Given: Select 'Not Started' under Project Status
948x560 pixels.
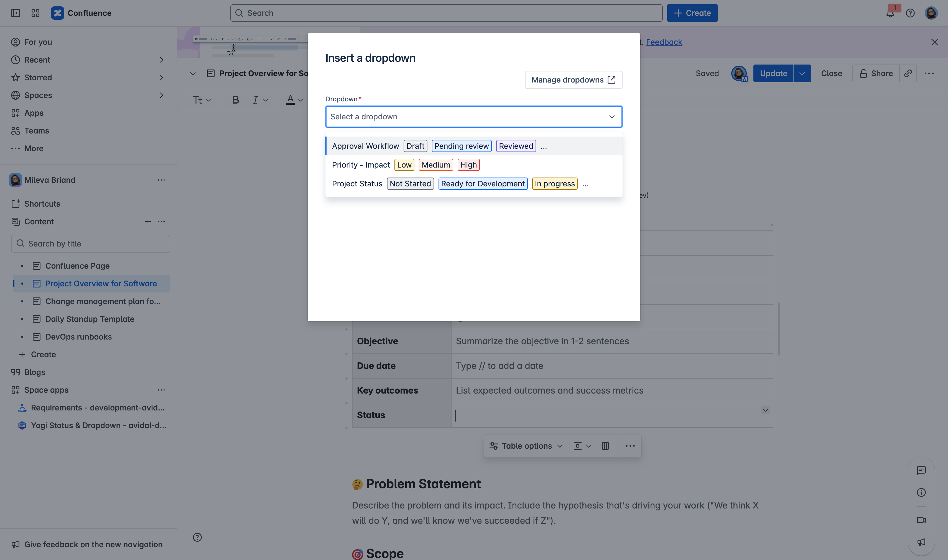Looking at the screenshot, I should tap(410, 183).
